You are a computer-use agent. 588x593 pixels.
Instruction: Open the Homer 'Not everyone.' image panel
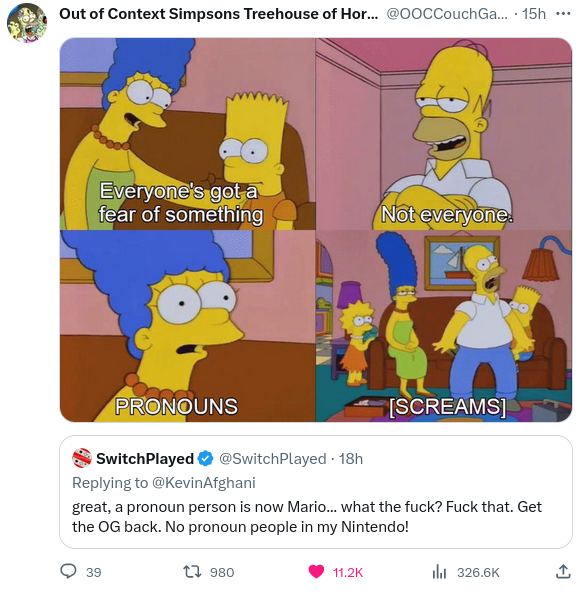click(x=444, y=134)
